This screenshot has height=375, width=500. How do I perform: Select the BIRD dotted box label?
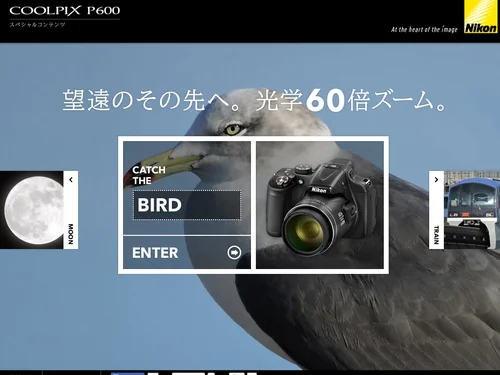coord(187,205)
